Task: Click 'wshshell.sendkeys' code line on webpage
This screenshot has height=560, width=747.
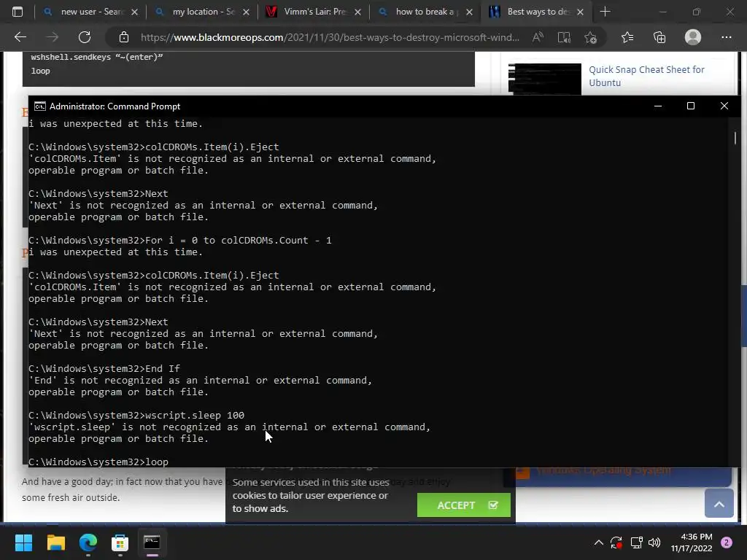Action: 97,57
